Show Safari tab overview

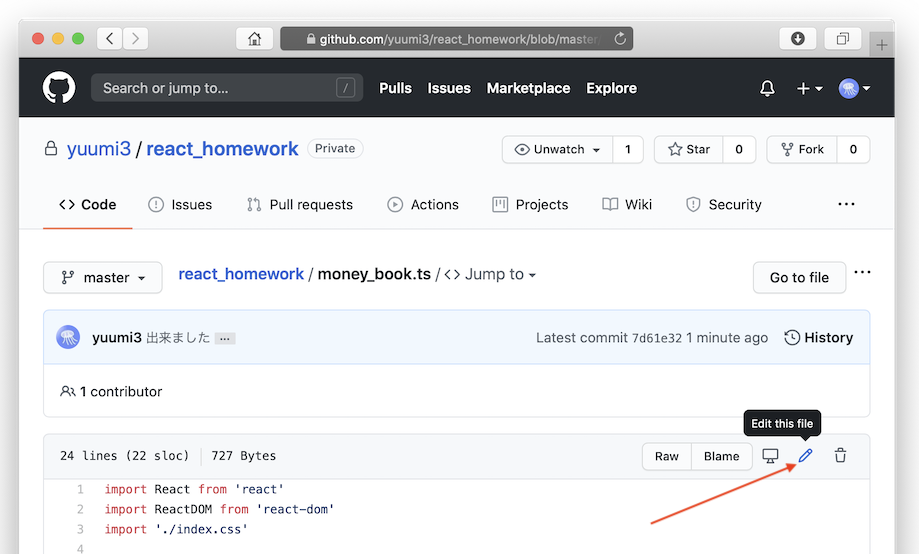coord(843,39)
